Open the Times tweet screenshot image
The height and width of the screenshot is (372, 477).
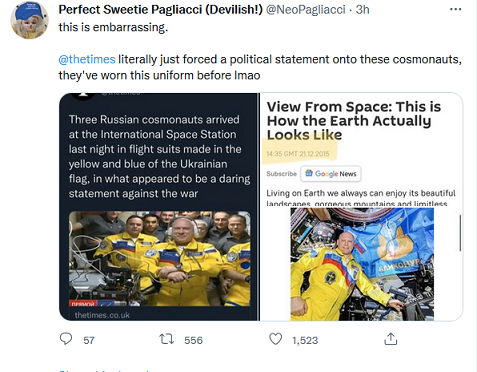(159, 207)
